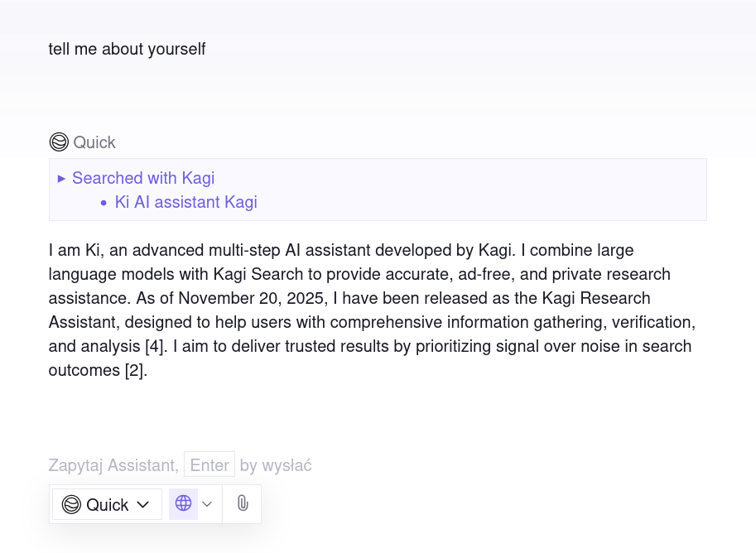Expand the Quick model dropdown chevron
The width and height of the screenshot is (756, 553).
pyautogui.click(x=143, y=504)
